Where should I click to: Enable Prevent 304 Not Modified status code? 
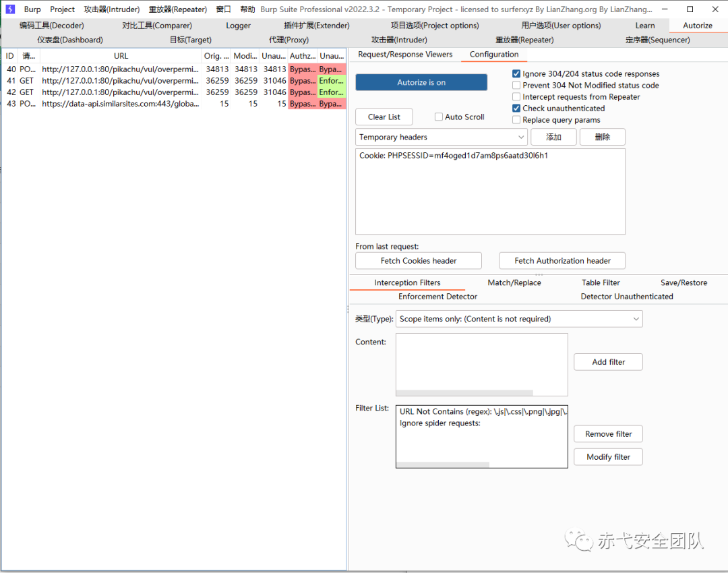pos(516,86)
